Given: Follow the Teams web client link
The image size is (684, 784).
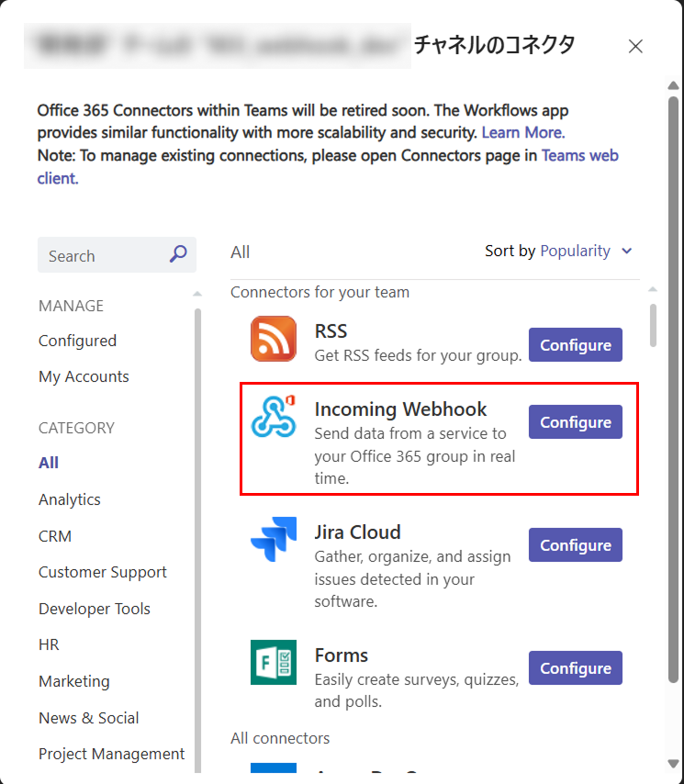Looking at the screenshot, I should point(579,155).
